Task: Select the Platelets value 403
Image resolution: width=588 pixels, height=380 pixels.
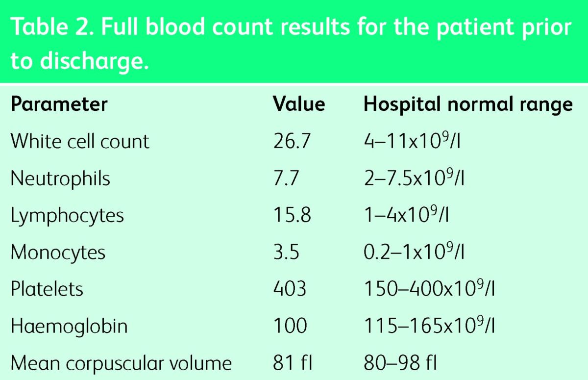Action: click(290, 289)
